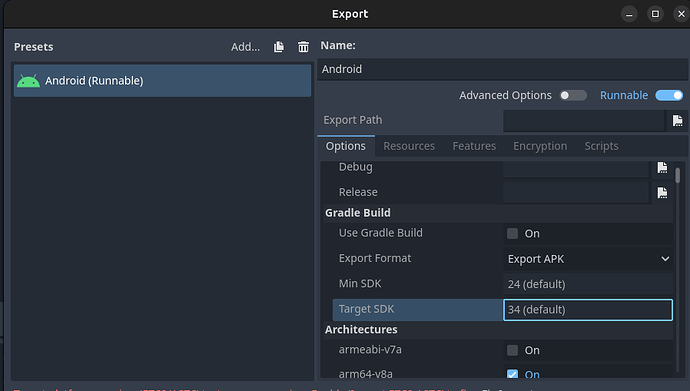Screen dimensions: 690x391
Task: Click the Android robot preset icon
Action: (x=28, y=81)
